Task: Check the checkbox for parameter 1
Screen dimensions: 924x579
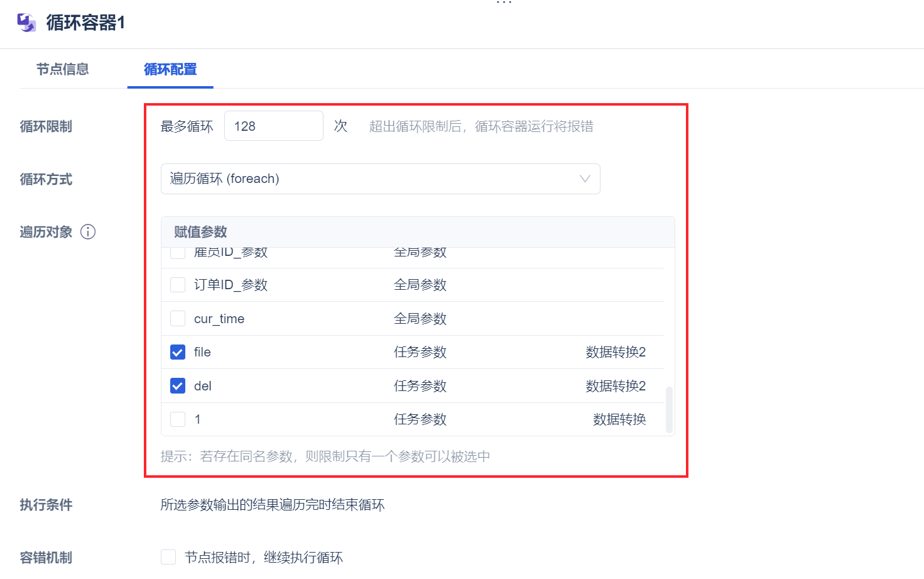Action: point(178,419)
